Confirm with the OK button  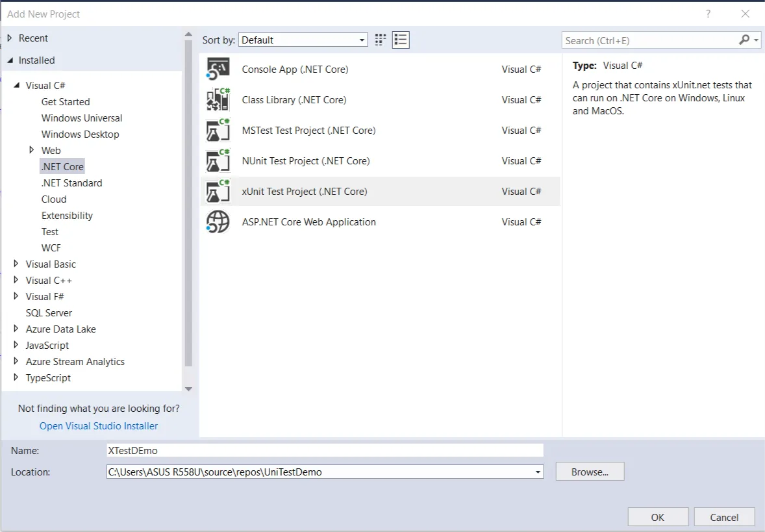(x=658, y=517)
